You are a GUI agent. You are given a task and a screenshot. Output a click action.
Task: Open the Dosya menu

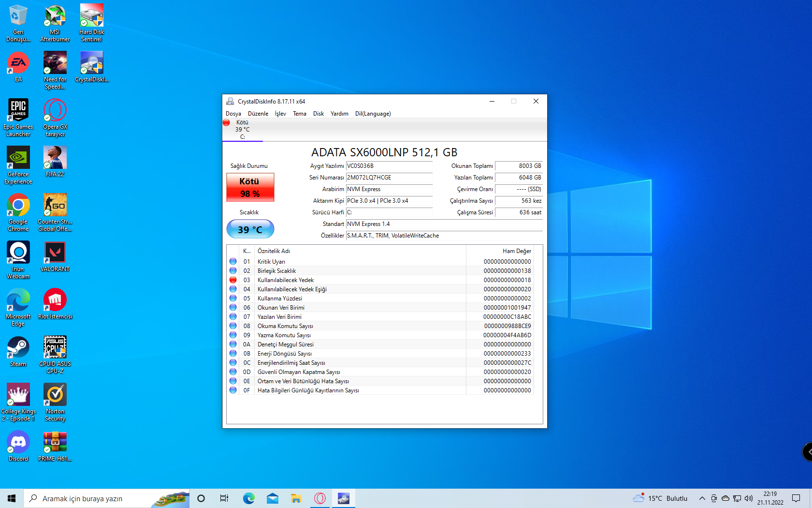pyautogui.click(x=233, y=114)
